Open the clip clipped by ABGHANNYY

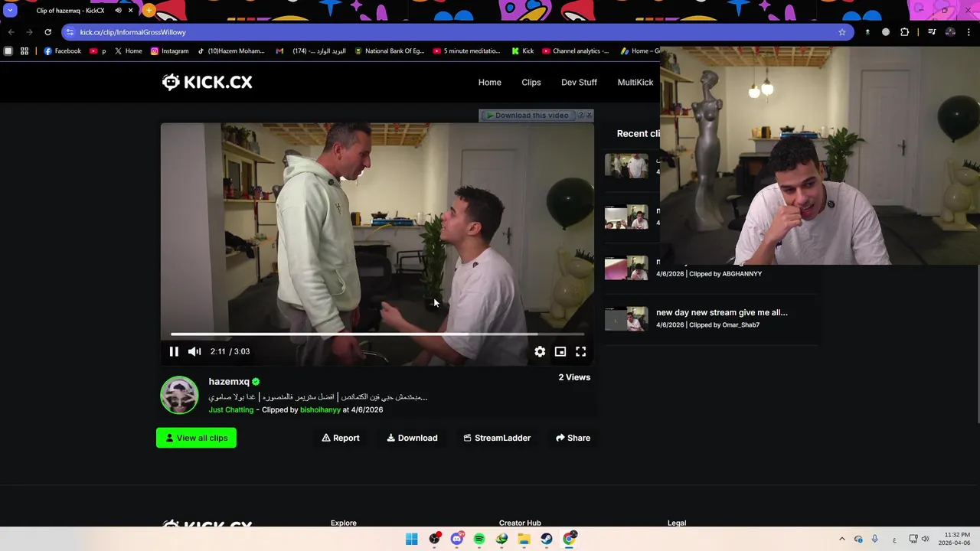[x=626, y=268]
